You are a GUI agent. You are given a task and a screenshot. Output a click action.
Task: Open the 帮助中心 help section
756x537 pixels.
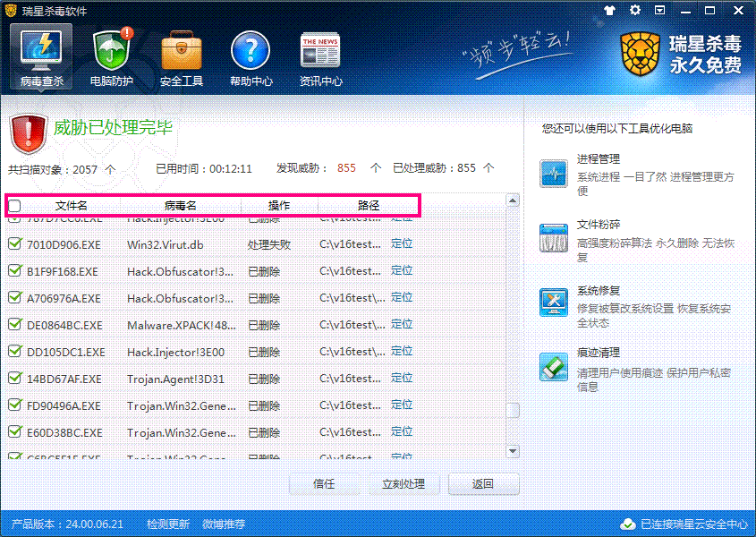pos(251,57)
